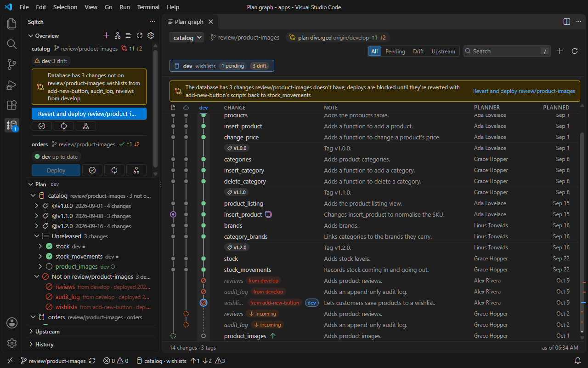Click the Overview section scrollbar thumb
The width and height of the screenshot is (588, 368).
pos(155,108)
